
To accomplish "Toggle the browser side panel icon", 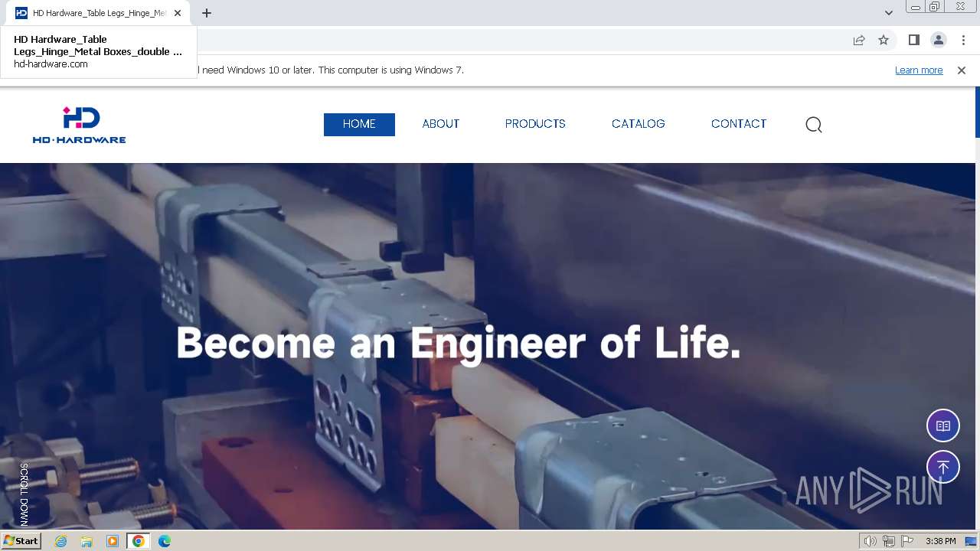I will (913, 40).
